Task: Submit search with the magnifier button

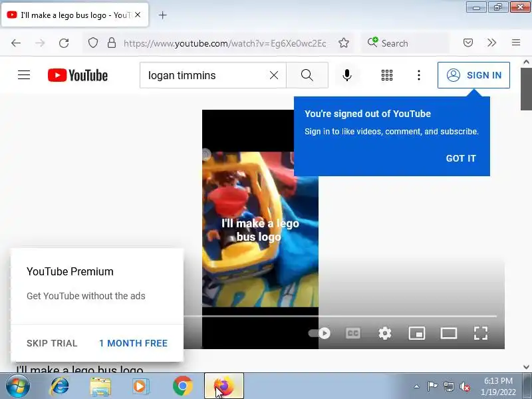Action: tap(307, 75)
